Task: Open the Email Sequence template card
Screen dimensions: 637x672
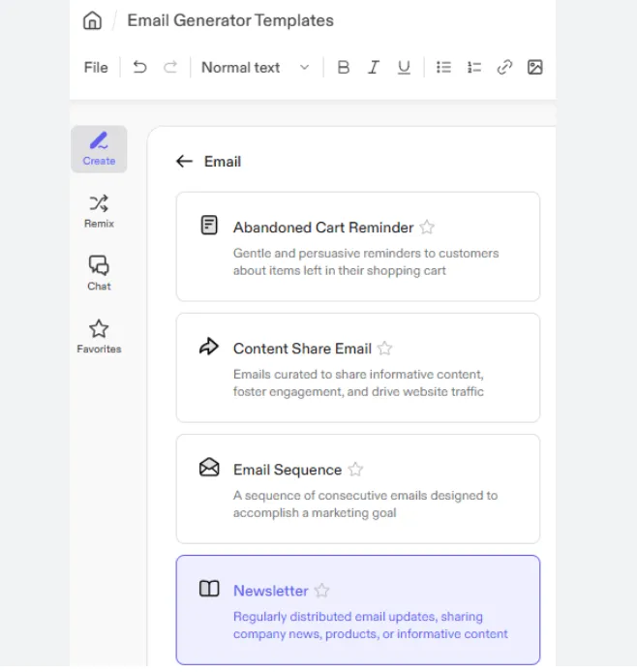Action: coord(358,489)
